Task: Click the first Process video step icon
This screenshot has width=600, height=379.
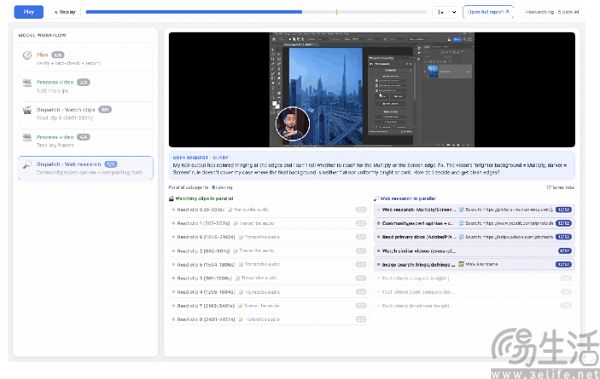Action: 27,83
